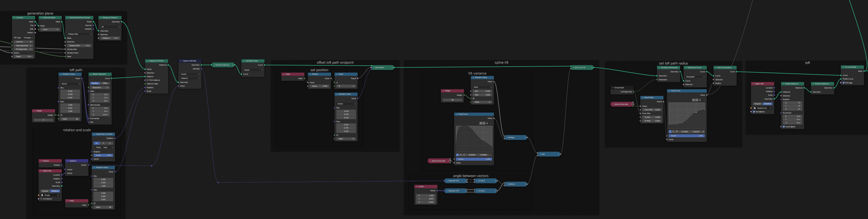Open the Evaluated dropdown in Resample Curve
868x219 pixels.
pyautogui.click(x=695, y=77)
